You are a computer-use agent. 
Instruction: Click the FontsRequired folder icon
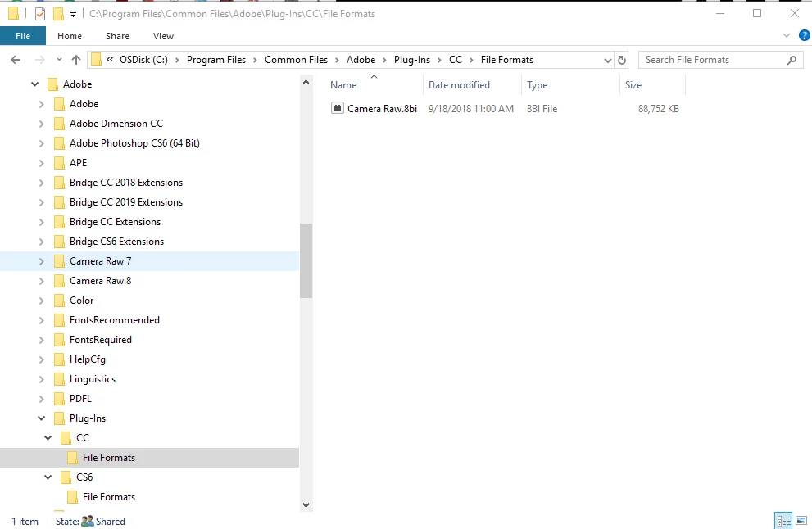click(x=60, y=340)
